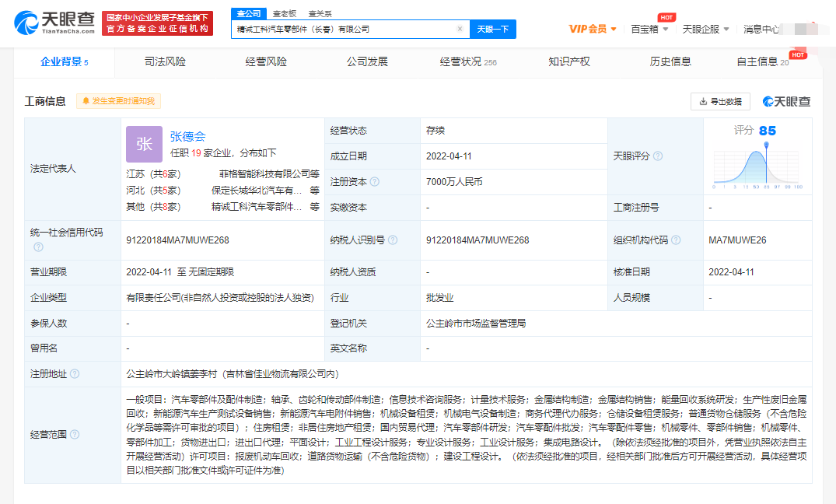This screenshot has height=504, width=836.
Task: Expand the VIP会员 dropdown menu
Action: (593, 29)
